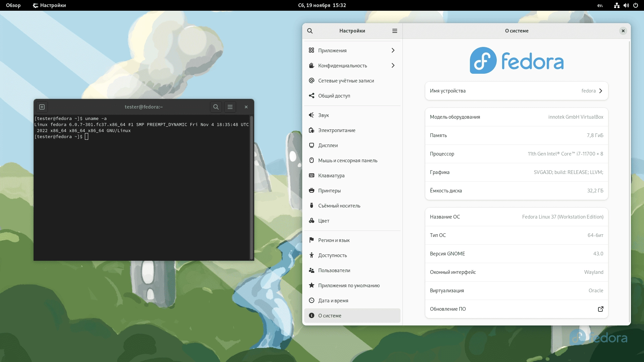The width and height of the screenshot is (644, 362).
Task: Click the external link icon for Обновление ПО
Action: [x=601, y=309]
